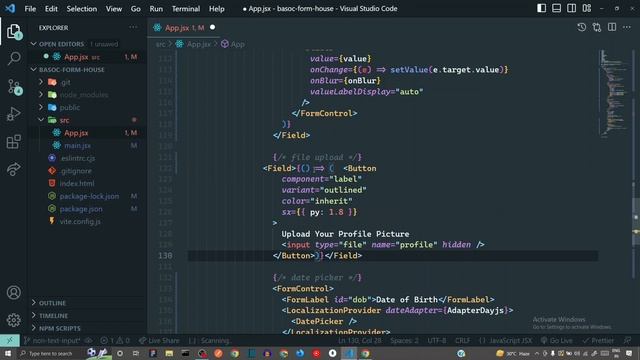Toggle the bottom panel layout icon

[x=556, y=8]
